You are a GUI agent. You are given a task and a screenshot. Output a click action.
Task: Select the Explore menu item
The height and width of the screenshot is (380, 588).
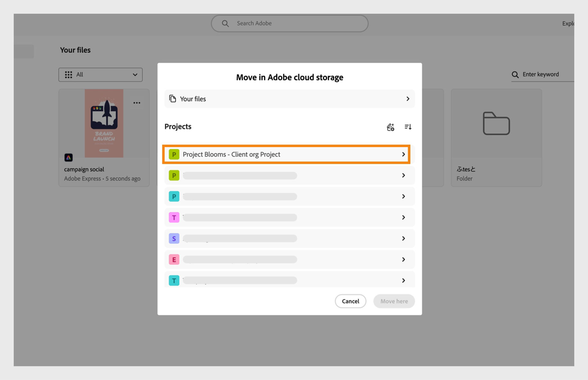(569, 23)
